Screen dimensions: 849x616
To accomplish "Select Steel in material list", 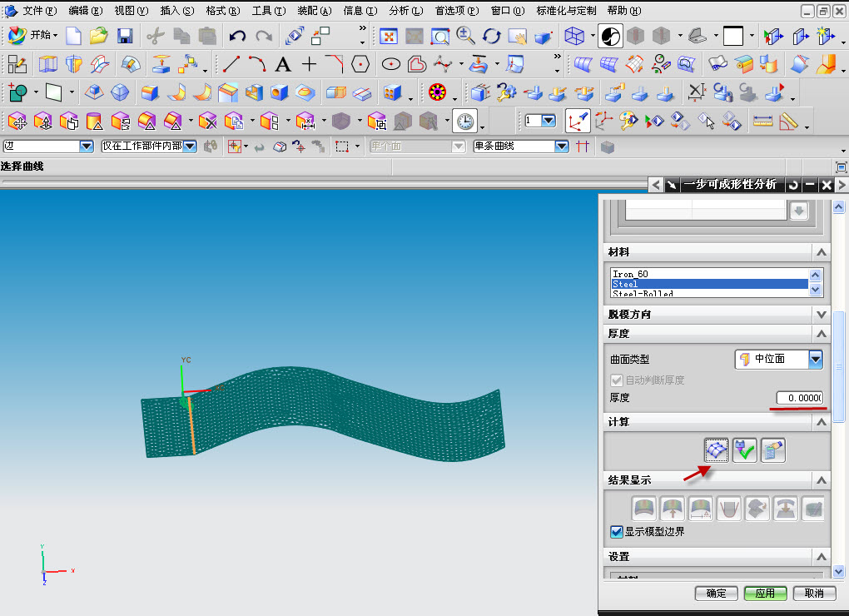I will [709, 284].
